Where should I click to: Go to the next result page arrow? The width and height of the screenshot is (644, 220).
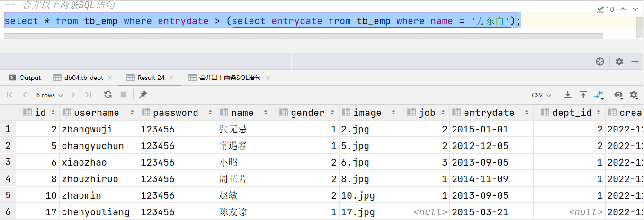click(x=73, y=95)
